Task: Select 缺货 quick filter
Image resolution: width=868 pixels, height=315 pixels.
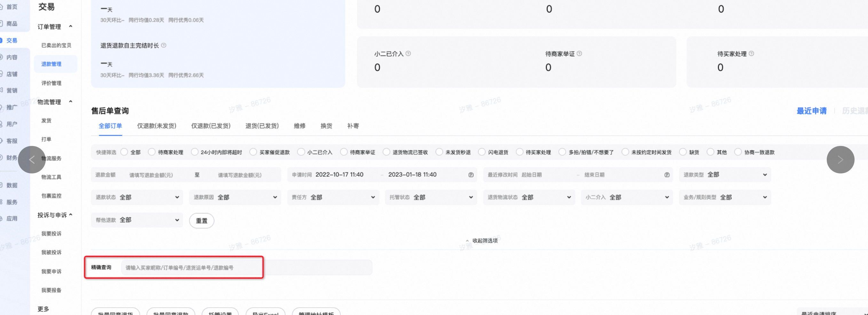Action: pos(683,152)
